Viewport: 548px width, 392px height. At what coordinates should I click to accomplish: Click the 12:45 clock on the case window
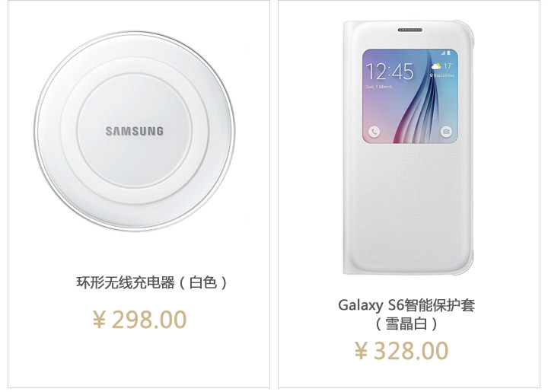390,72
